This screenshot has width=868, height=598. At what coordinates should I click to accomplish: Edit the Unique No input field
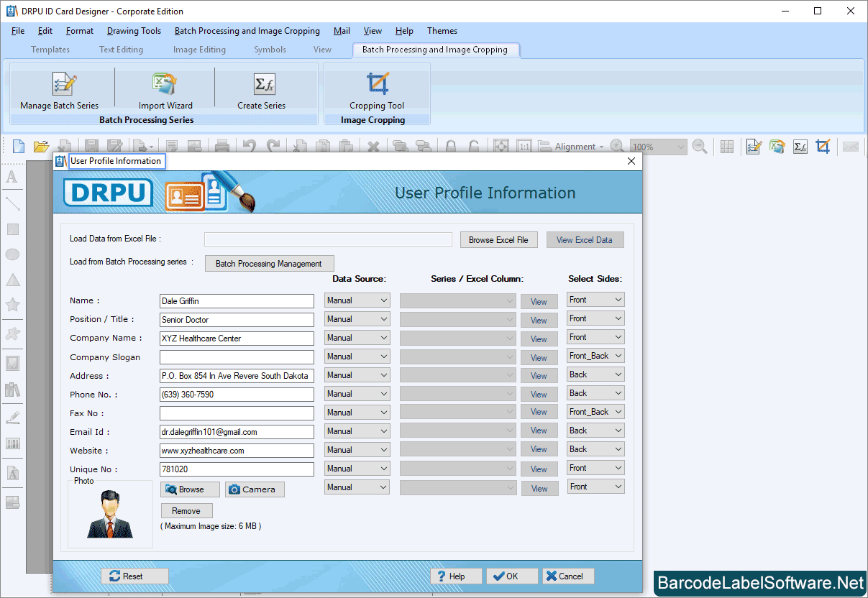pos(237,469)
